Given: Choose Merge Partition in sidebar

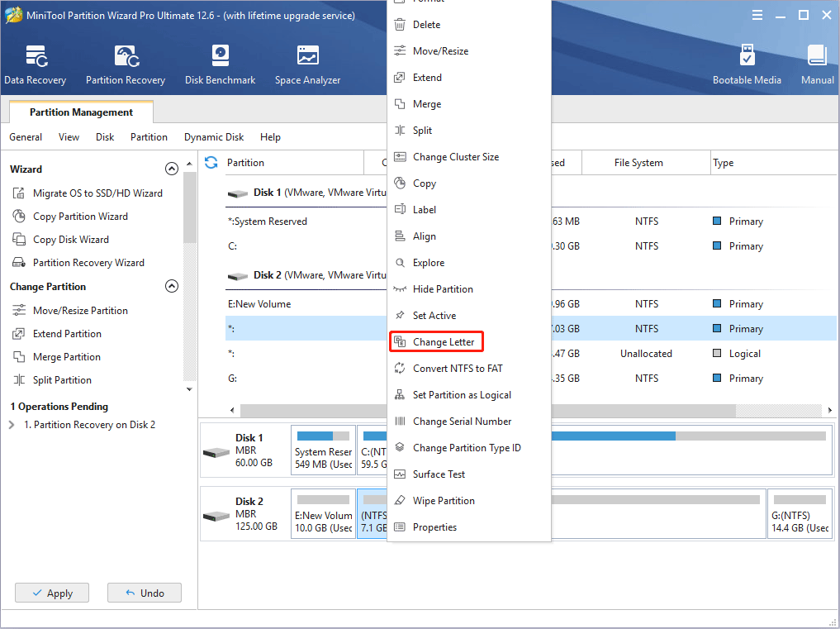Looking at the screenshot, I should pos(56,356).
